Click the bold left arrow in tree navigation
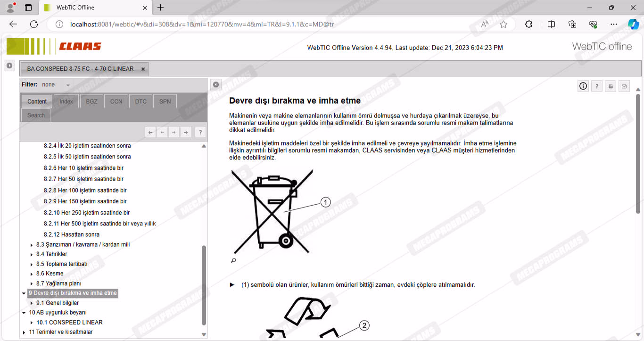The image size is (644, 341). (x=150, y=133)
